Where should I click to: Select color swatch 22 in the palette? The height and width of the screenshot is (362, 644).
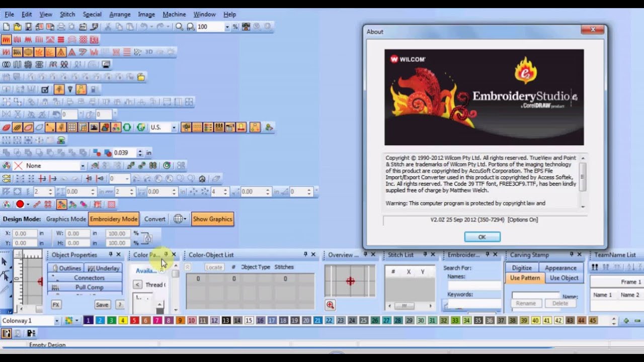coord(329,320)
